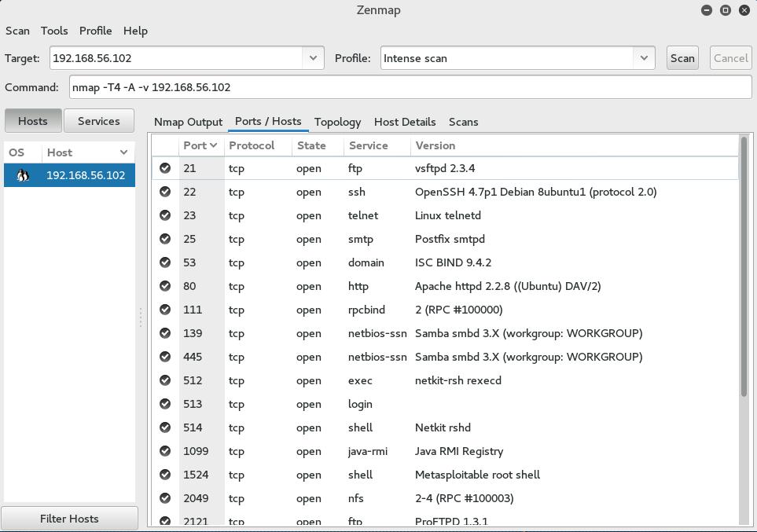Click the open-port check icon for port 1099
This screenshot has height=532, width=757.
point(165,451)
